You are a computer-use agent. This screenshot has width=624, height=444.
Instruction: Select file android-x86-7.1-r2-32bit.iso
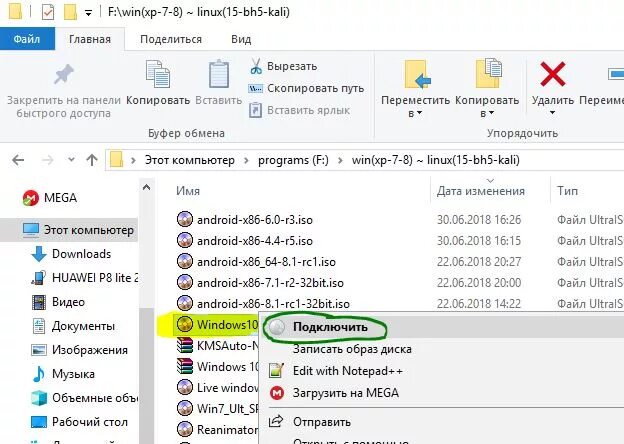tap(270, 283)
